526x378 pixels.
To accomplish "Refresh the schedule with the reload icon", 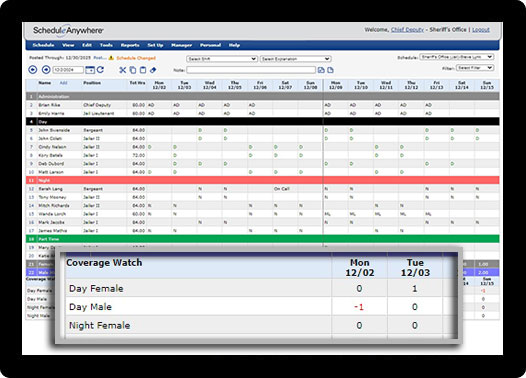I will tap(100, 70).
